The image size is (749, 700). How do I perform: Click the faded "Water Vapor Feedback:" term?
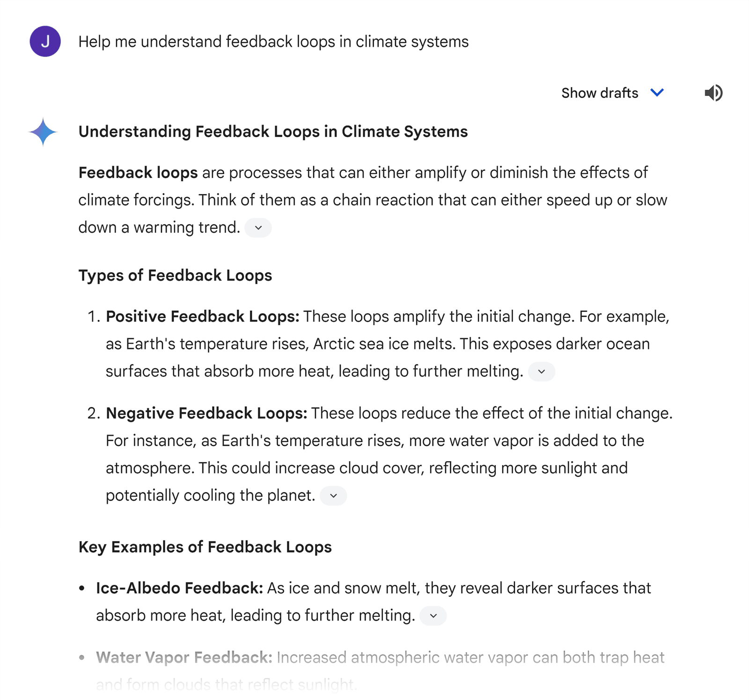point(184,657)
